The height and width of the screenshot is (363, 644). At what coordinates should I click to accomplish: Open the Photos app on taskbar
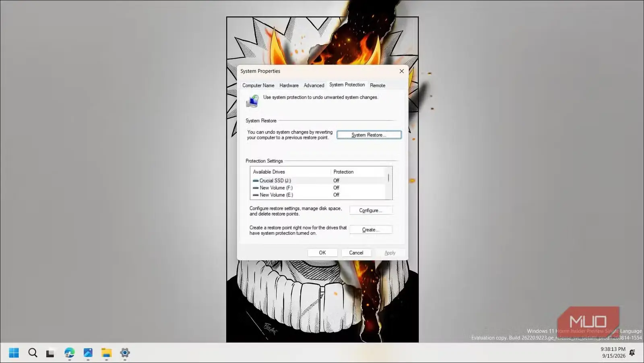[x=88, y=353]
